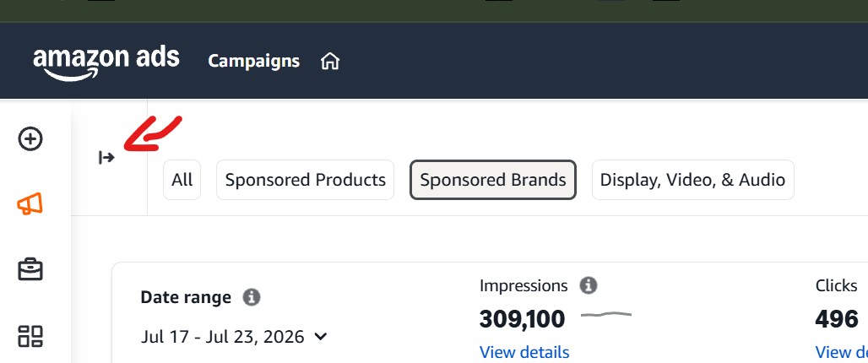Click the Impressions sparkline trend graph
The width and height of the screenshot is (868, 363).
coord(606,315)
